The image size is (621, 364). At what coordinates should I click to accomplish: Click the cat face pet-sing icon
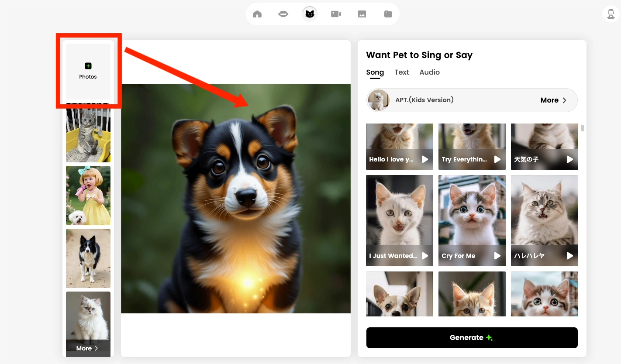coord(309,14)
